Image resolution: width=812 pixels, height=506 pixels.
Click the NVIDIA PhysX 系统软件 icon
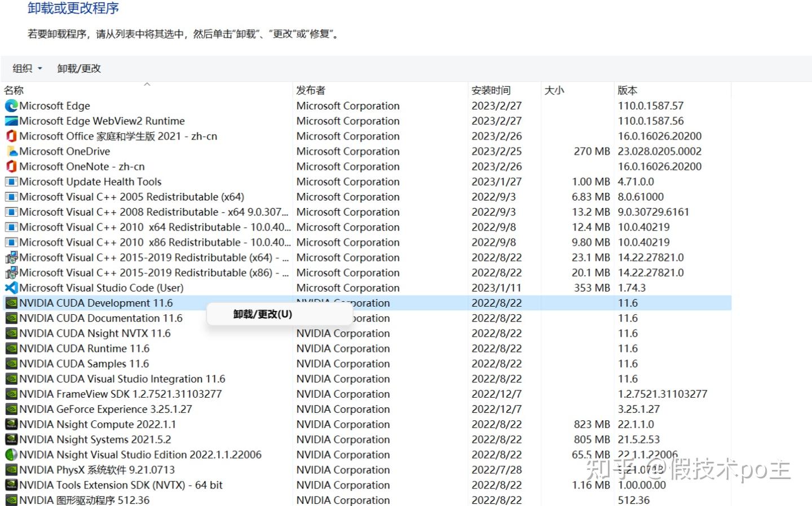[x=11, y=470]
